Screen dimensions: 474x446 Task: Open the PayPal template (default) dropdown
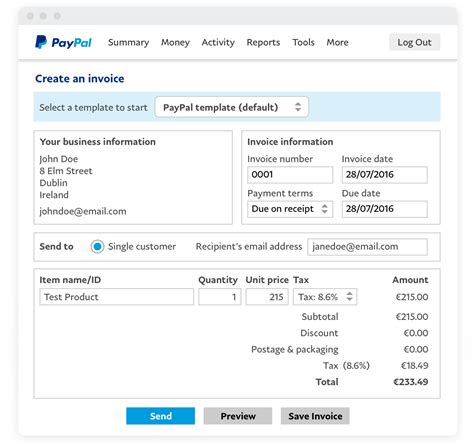click(232, 107)
